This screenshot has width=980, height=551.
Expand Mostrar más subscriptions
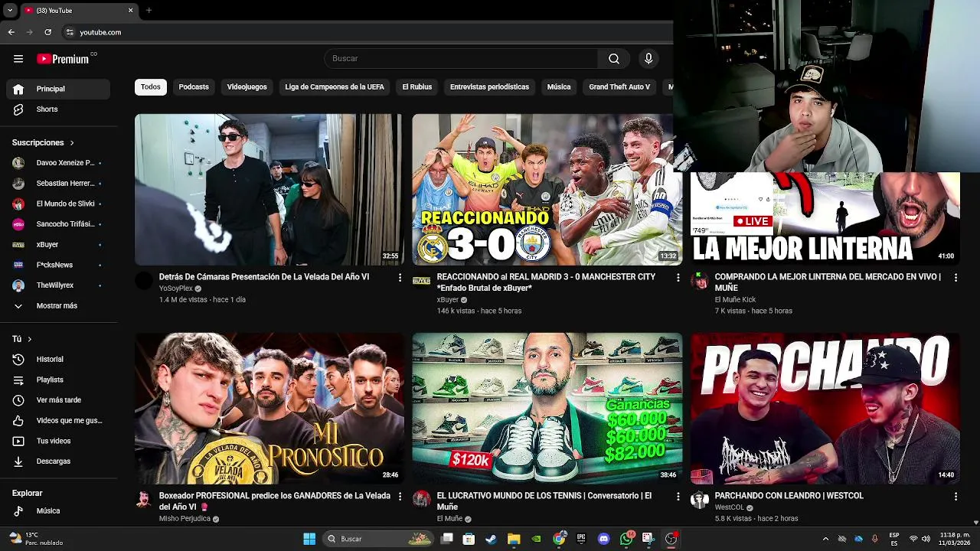(58, 306)
